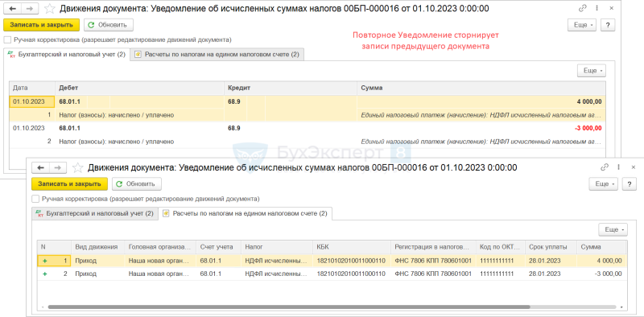Open Еще dropdown at top of lower window
The width and height of the screenshot is (644, 317).
603,183
